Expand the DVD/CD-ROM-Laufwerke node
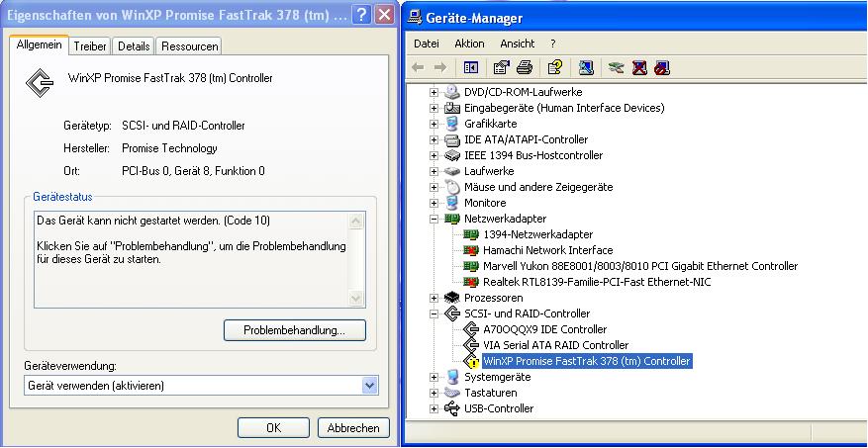Image resolution: width=868 pixels, height=448 pixels. [x=434, y=92]
